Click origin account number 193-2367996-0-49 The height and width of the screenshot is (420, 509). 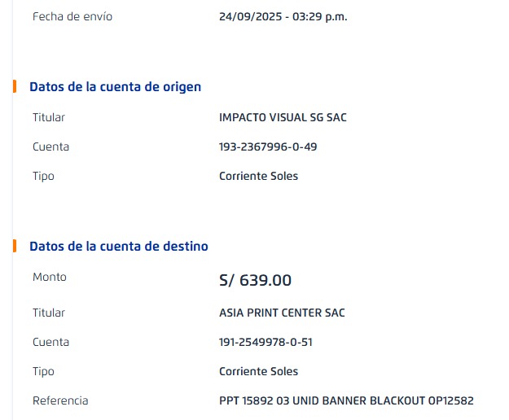[268, 147]
